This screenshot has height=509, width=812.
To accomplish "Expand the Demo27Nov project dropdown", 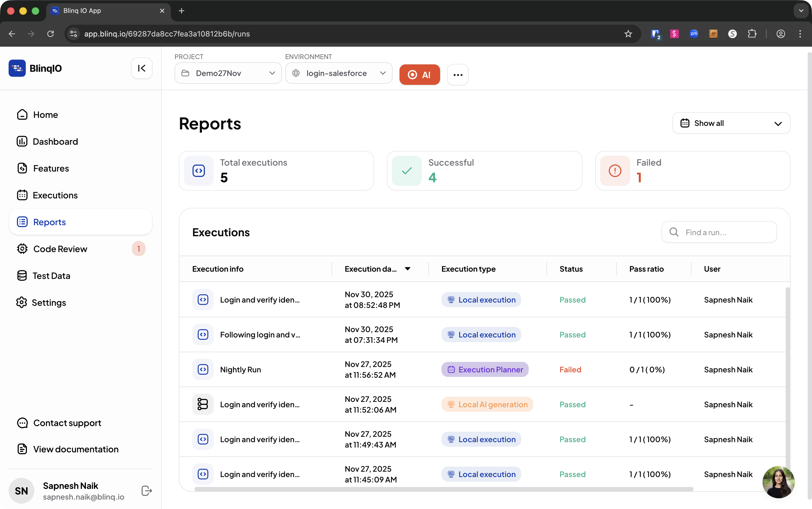I will tap(228, 73).
